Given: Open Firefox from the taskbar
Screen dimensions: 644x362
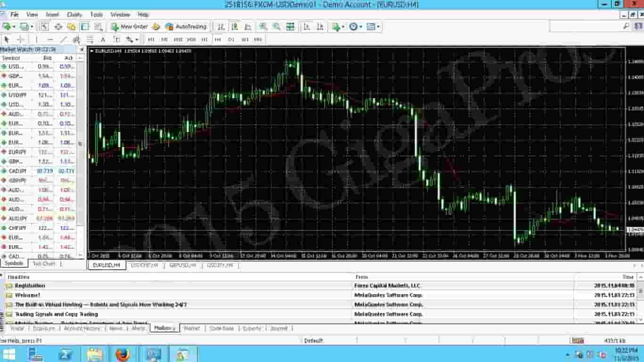Looking at the screenshot, I should tap(122, 354).
